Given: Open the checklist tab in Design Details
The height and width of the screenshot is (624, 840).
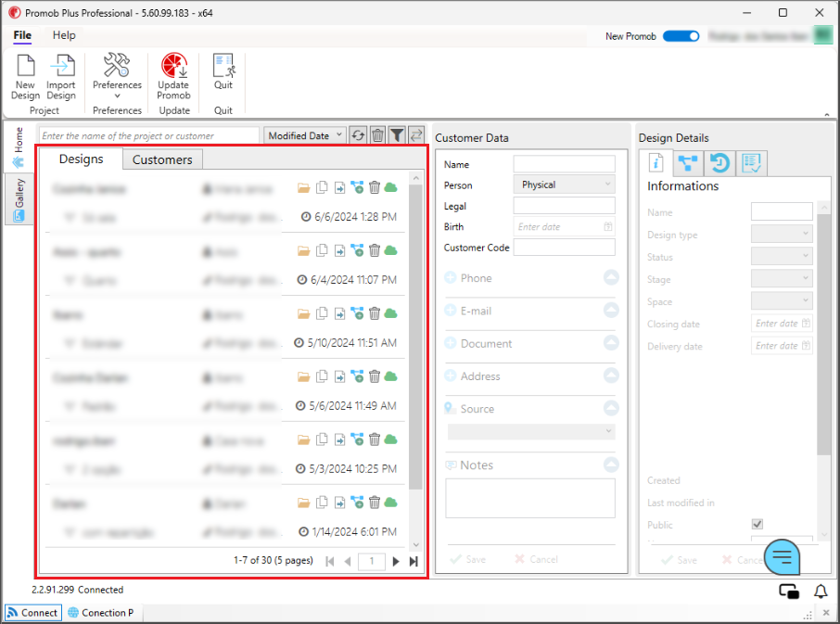Looking at the screenshot, I should 752,163.
